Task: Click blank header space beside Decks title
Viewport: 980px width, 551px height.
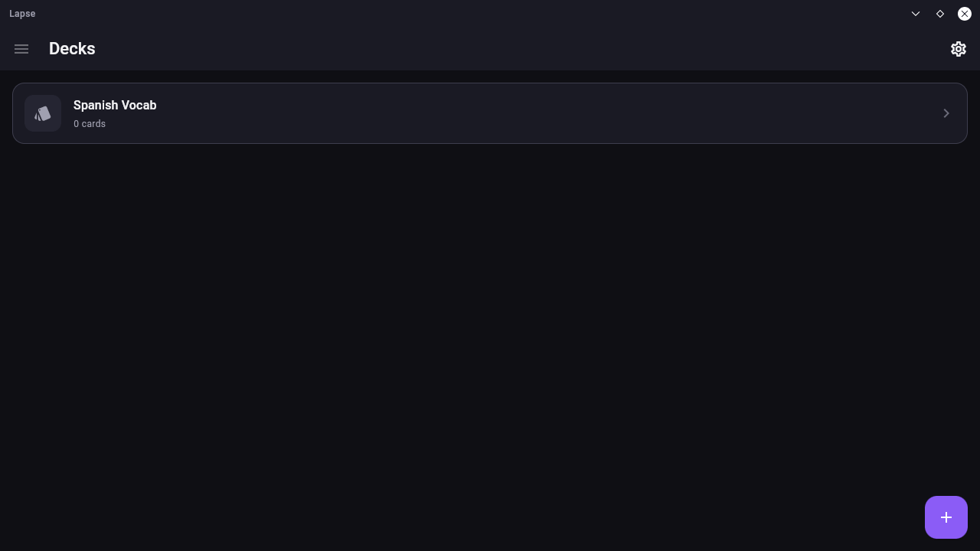Action: (x=521, y=49)
